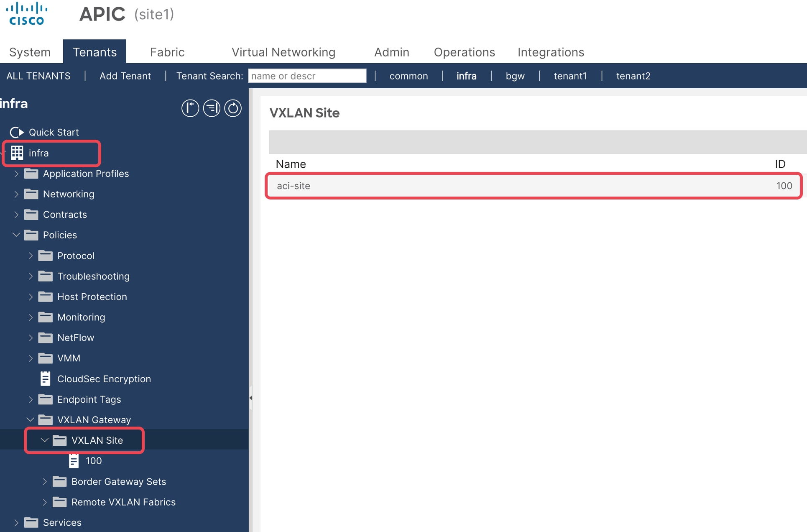Image resolution: width=807 pixels, height=532 pixels.
Task: Open the tenant1 tenant
Action: point(570,76)
